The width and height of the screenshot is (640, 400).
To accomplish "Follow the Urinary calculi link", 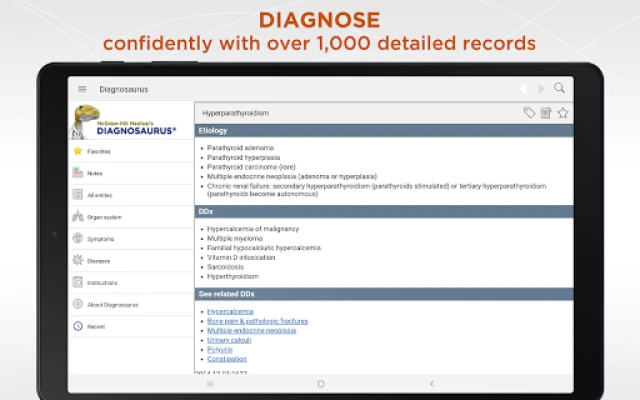I will click(229, 340).
